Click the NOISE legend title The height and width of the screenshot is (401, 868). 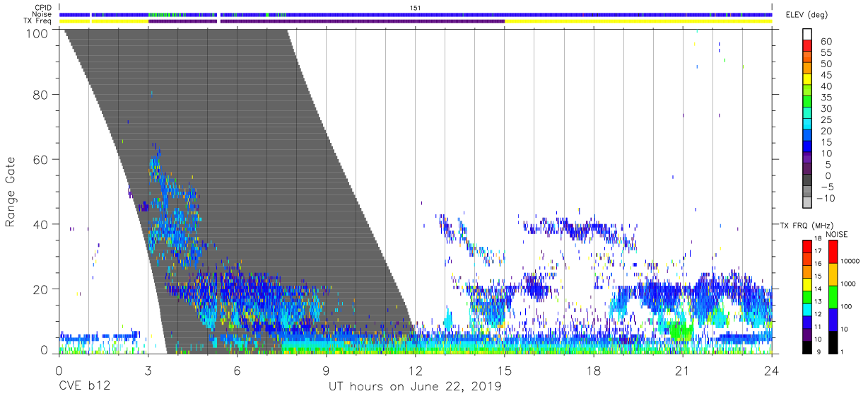point(838,234)
